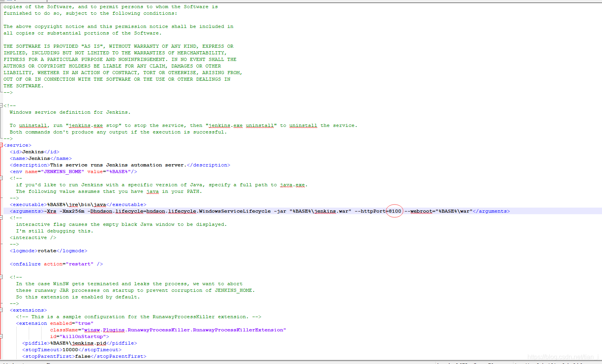Screen dimensions: 602x364
Task: Click the <description> line about Jenkins automation server
Action: pyautogui.click(x=120, y=165)
